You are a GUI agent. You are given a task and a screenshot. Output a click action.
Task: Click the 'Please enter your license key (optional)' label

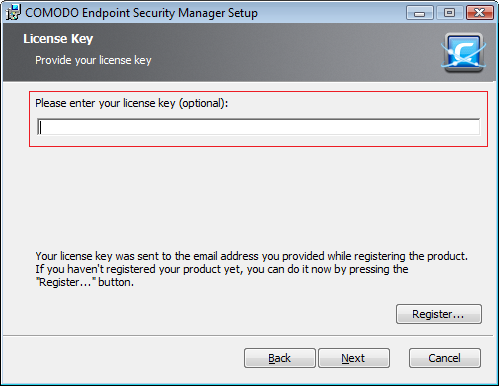(132, 103)
